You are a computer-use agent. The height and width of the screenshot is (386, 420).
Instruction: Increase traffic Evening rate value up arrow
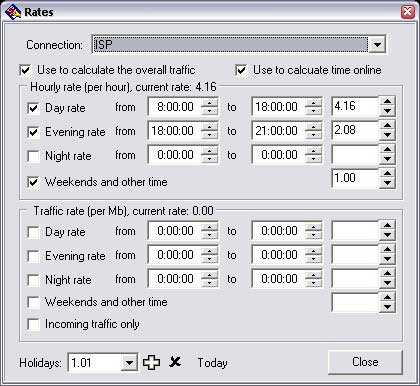pos(387,249)
